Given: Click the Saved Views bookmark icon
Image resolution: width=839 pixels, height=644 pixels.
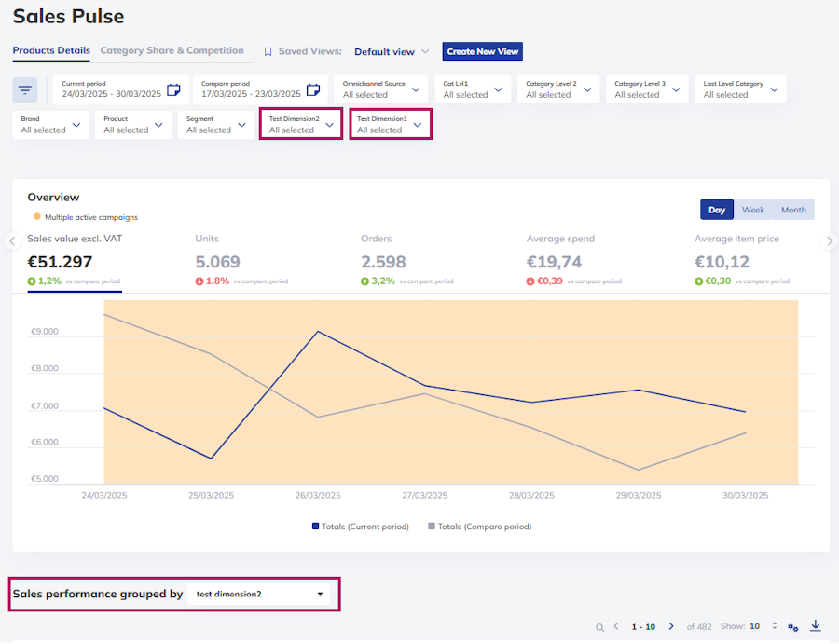Looking at the screenshot, I should (x=268, y=52).
